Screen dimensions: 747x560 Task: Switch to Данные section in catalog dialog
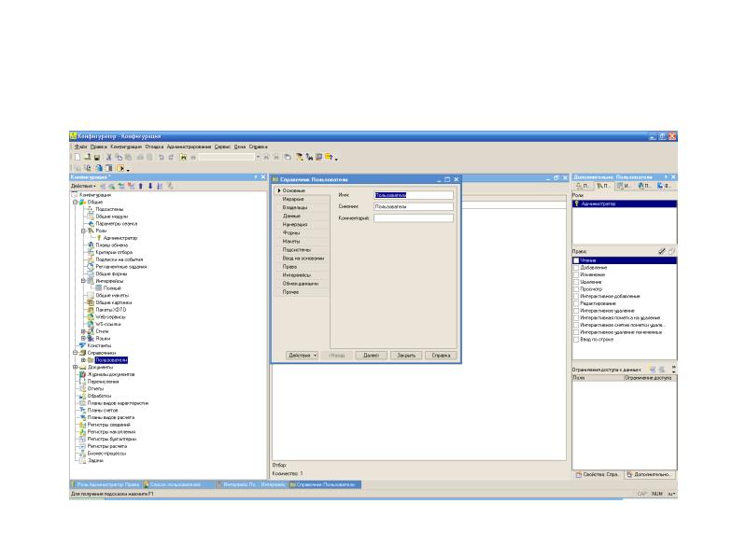302,216
